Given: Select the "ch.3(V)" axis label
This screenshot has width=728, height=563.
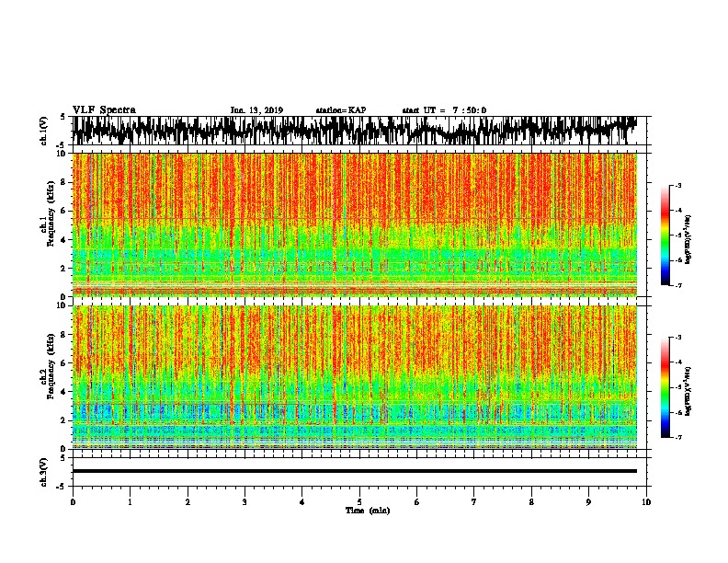Looking at the screenshot, I should coord(44,472).
